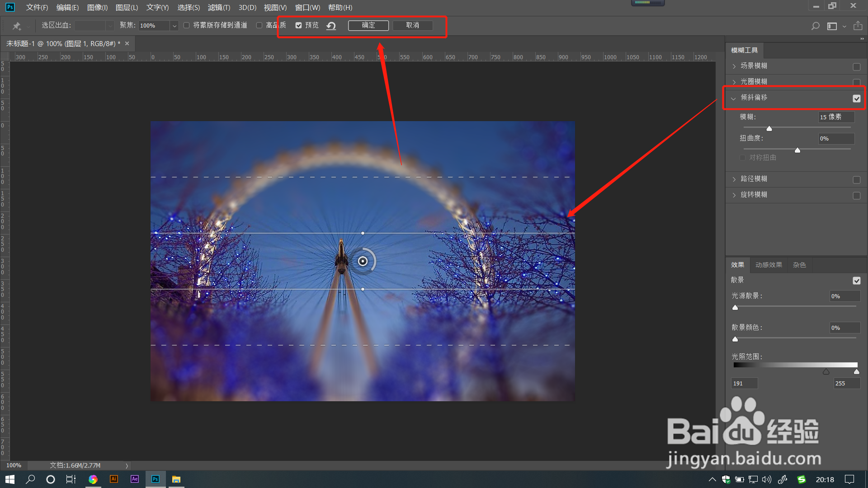This screenshot has height=488, width=868.
Task: Disable the 预览 preview checkbox
Action: pos(298,25)
